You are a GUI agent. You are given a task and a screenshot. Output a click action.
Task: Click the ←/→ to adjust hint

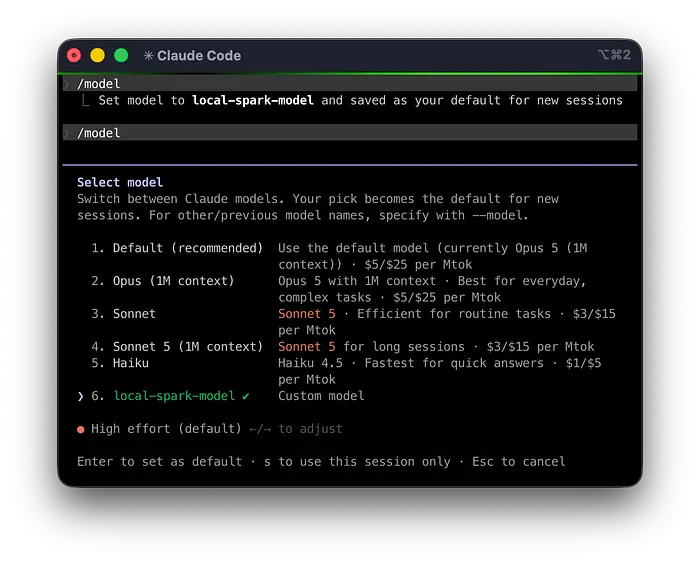click(x=296, y=429)
